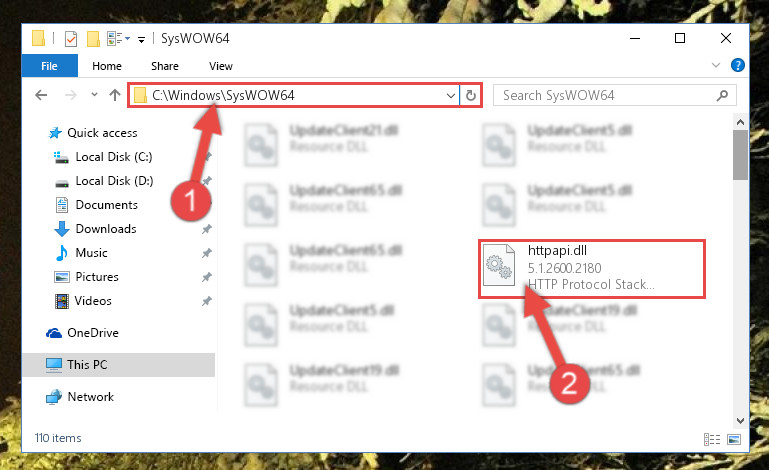Switch to the View tab
Screen dimensions: 769x470
(221, 66)
